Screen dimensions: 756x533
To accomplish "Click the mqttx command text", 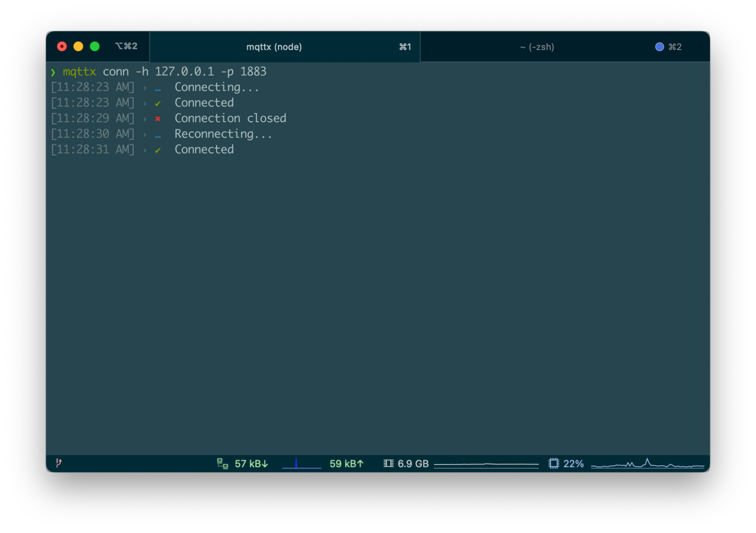I will tap(79, 72).
